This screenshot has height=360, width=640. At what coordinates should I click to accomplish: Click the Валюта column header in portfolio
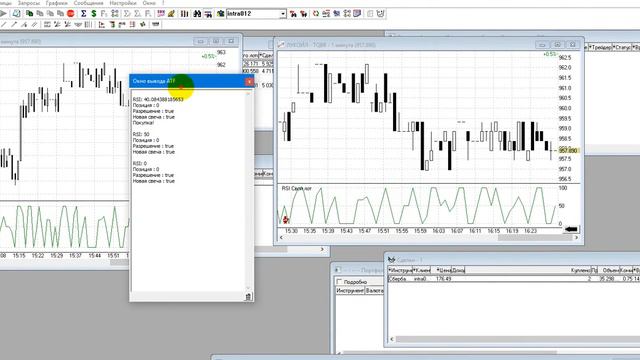pos(374,291)
